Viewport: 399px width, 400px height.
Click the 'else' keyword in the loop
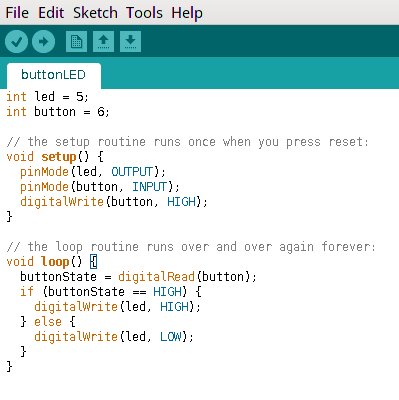click(x=48, y=322)
